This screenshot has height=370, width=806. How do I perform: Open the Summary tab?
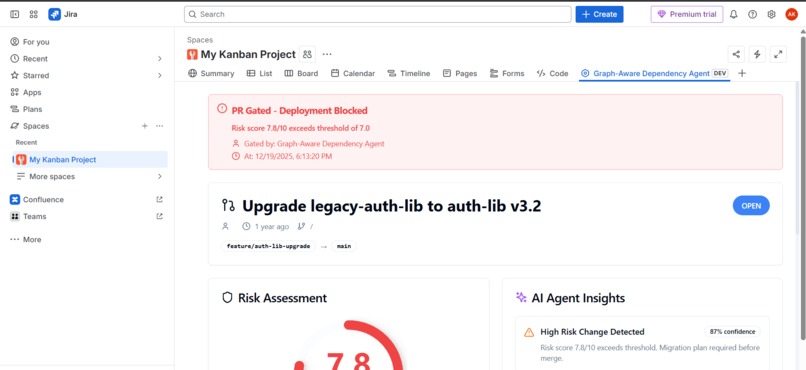pos(211,73)
